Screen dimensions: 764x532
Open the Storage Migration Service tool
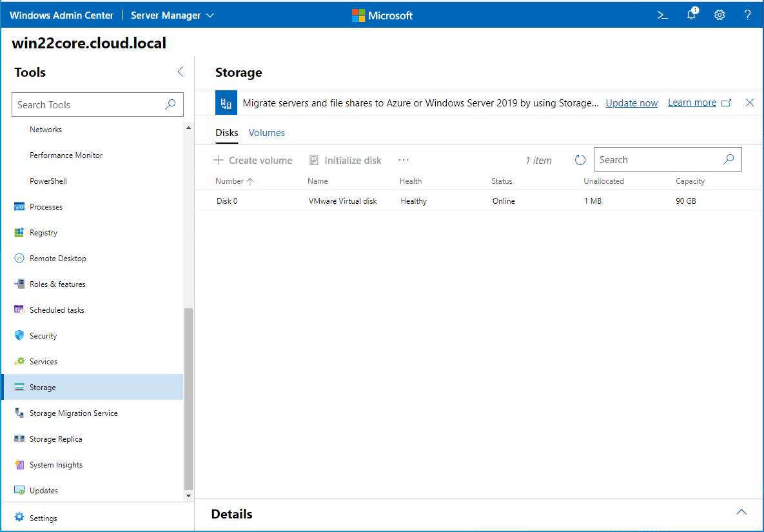click(73, 413)
